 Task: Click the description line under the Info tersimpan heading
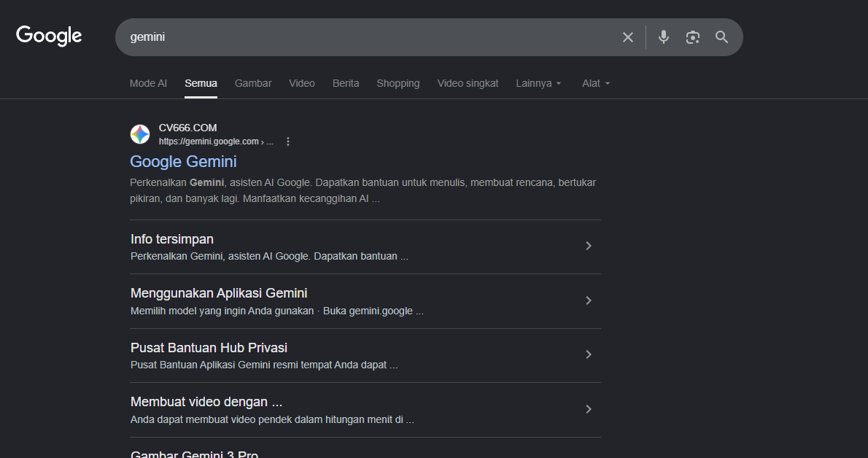269,257
